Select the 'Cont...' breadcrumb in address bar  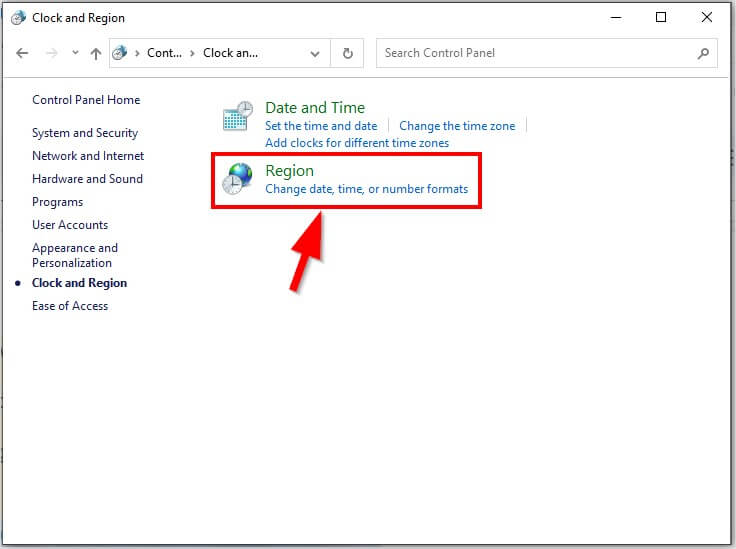coord(164,53)
